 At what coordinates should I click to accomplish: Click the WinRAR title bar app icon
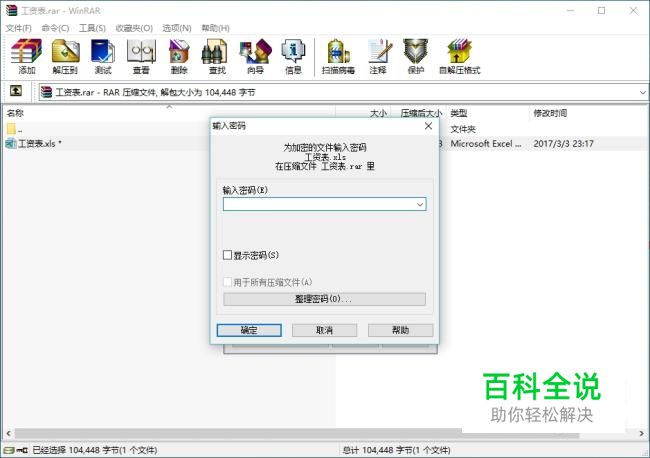point(11,10)
